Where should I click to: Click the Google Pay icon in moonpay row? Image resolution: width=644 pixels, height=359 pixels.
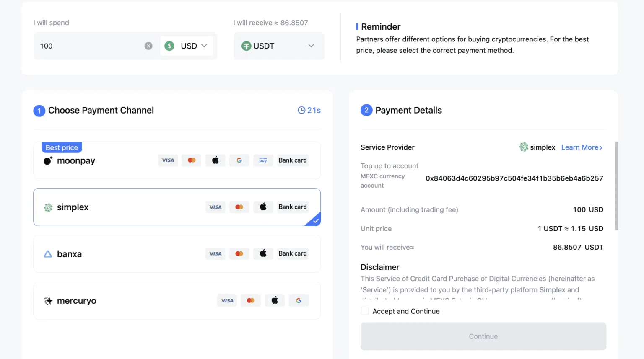pyautogui.click(x=239, y=160)
